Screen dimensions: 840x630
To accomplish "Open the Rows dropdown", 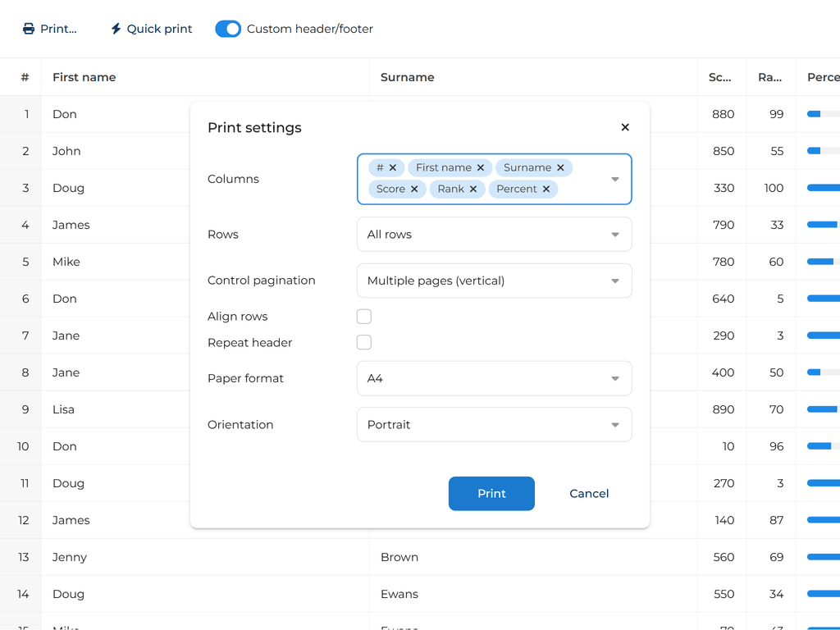I will click(494, 235).
